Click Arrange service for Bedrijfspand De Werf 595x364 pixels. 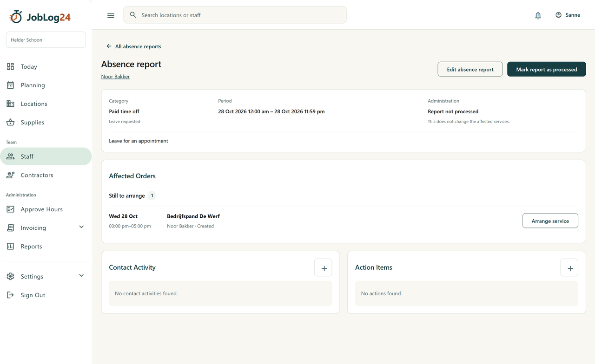pyautogui.click(x=550, y=221)
